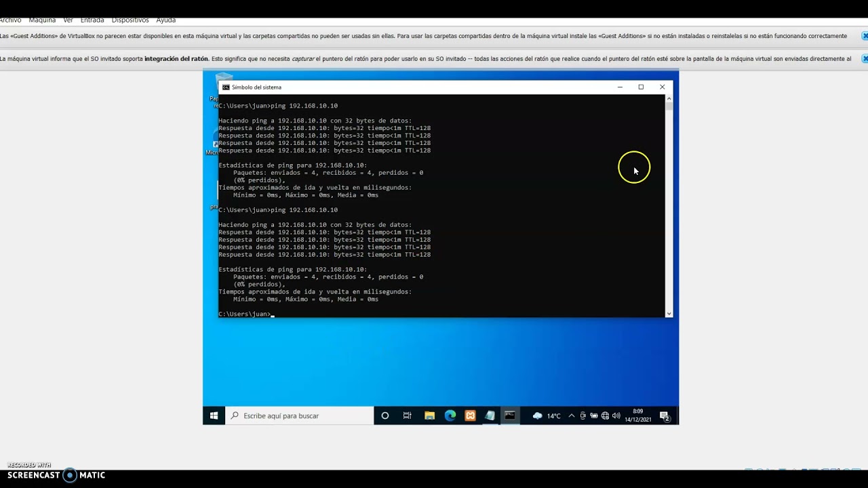Image resolution: width=868 pixels, height=488 pixels.
Task: Click the Cortana circle icon on taskbar
Action: pos(385,415)
